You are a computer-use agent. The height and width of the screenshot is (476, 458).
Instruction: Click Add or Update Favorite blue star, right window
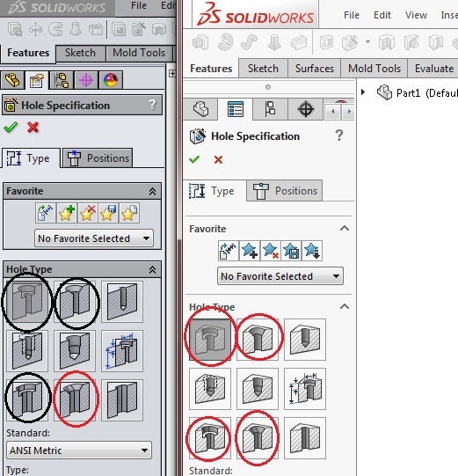[x=250, y=251]
